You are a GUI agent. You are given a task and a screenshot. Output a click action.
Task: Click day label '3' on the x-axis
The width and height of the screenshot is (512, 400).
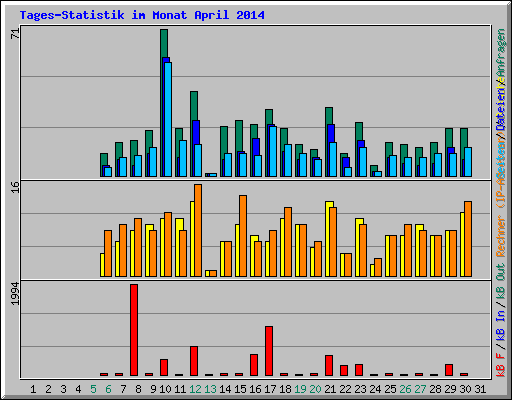(63, 389)
